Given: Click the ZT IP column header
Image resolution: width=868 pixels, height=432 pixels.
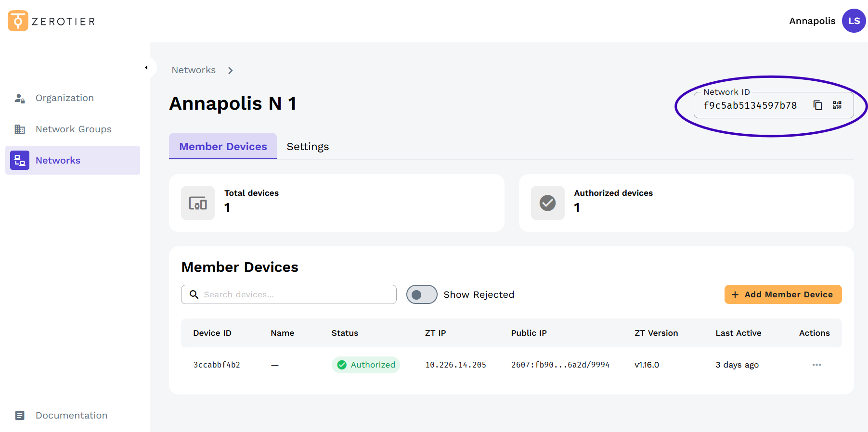Looking at the screenshot, I should 436,333.
